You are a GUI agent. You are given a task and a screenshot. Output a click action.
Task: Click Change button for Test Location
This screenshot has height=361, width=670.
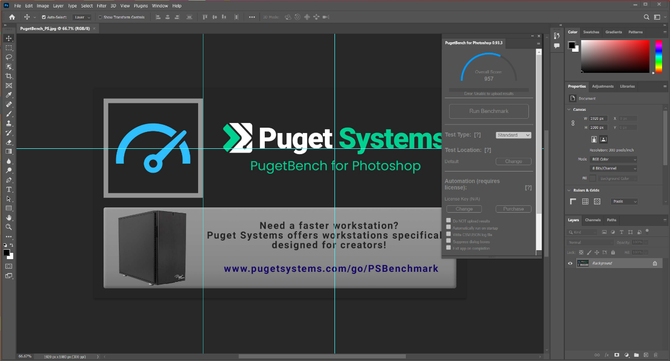[x=513, y=161]
